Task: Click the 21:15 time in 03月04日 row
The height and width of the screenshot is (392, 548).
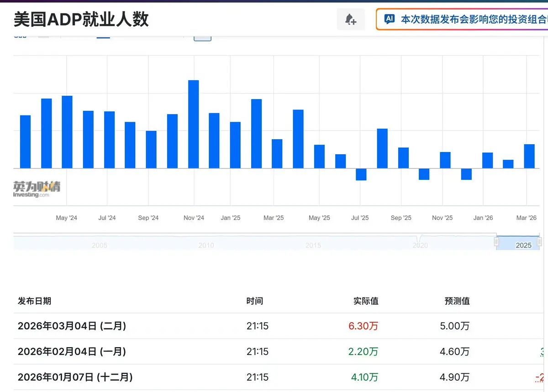Action: pyautogui.click(x=258, y=326)
